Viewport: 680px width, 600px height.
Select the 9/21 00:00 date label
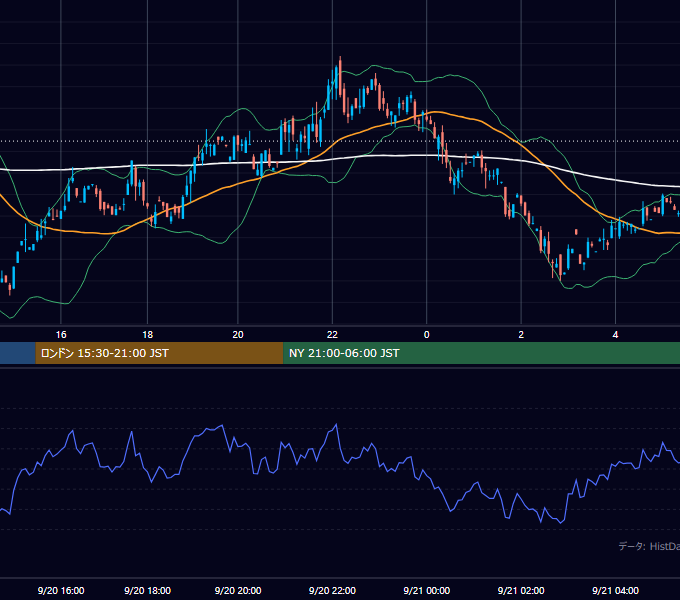pos(427,590)
